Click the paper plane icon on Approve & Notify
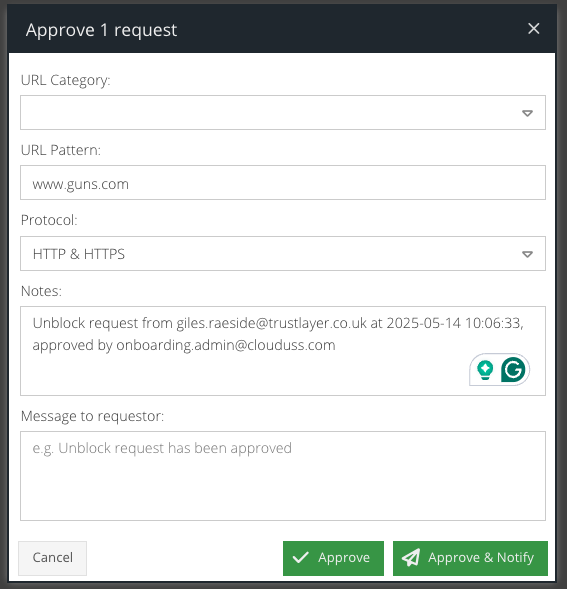Image resolution: width=567 pixels, height=589 pixels. click(411, 557)
